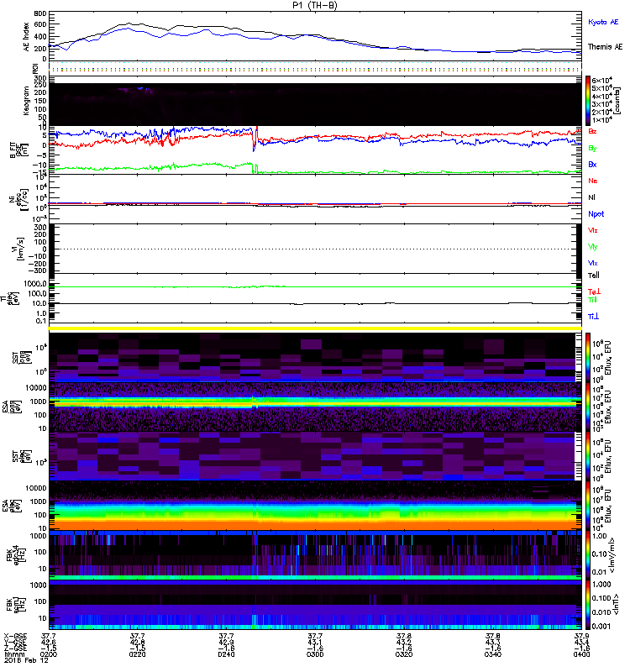Click the Keogram axis label
The height and width of the screenshot is (672, 630).
click(27, 101)
